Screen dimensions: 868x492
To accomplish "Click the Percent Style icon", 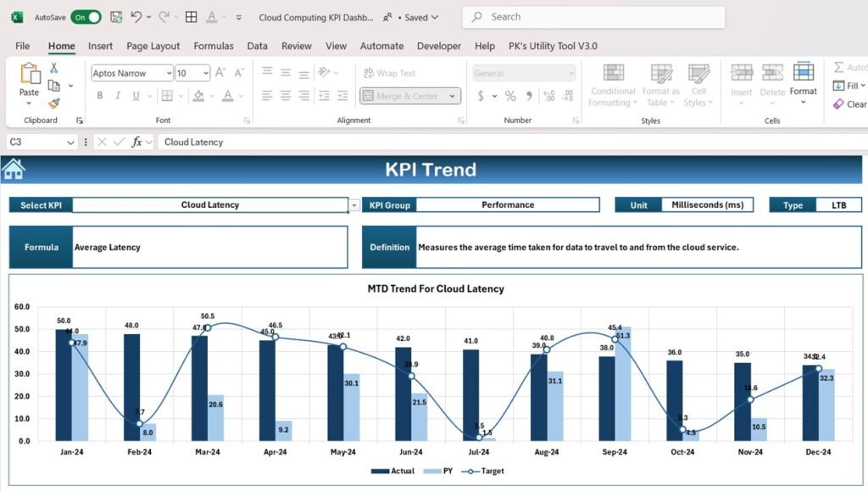I will (x=510, y=97).
